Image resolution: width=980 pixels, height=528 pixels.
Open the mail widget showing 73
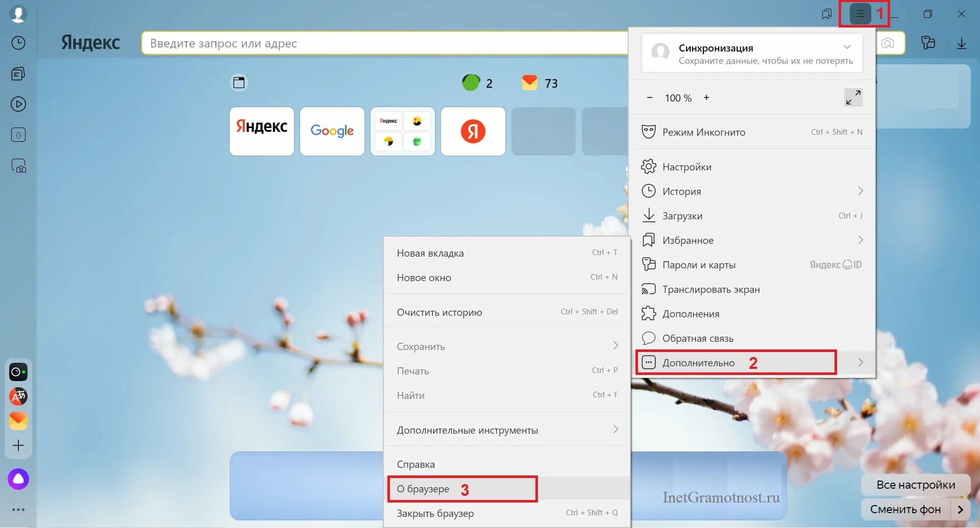(x=540, y=83)
